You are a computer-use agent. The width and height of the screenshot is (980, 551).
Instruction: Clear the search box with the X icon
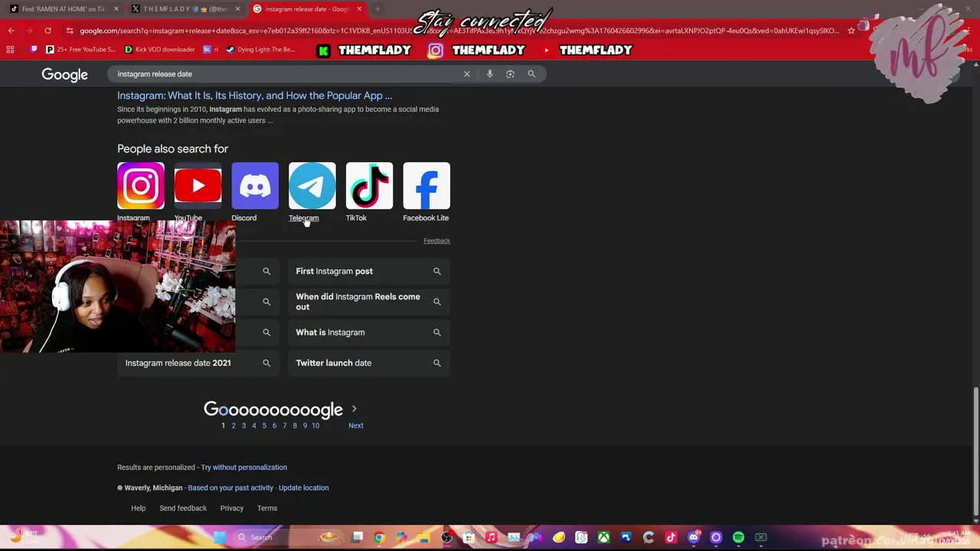pyautogui.click(x=466, y=74)
